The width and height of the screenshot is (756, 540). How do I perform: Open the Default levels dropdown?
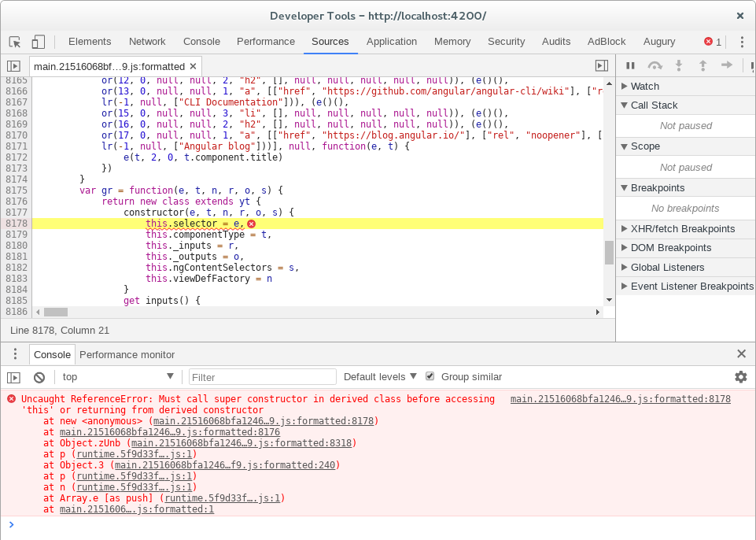(x=380, y=377)
